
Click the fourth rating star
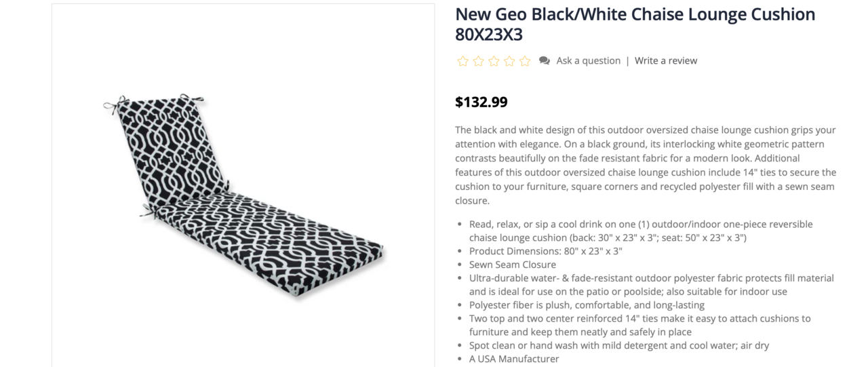pos(509,61)
